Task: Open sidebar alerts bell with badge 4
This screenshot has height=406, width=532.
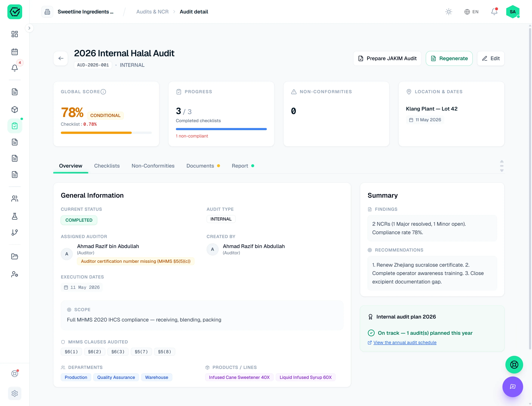Action: 15,68
